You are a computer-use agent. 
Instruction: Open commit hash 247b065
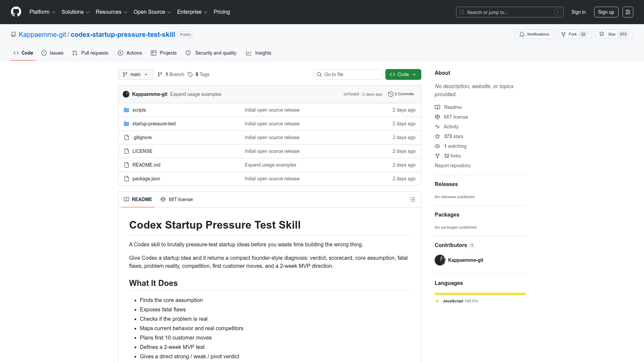pos(351,94)
